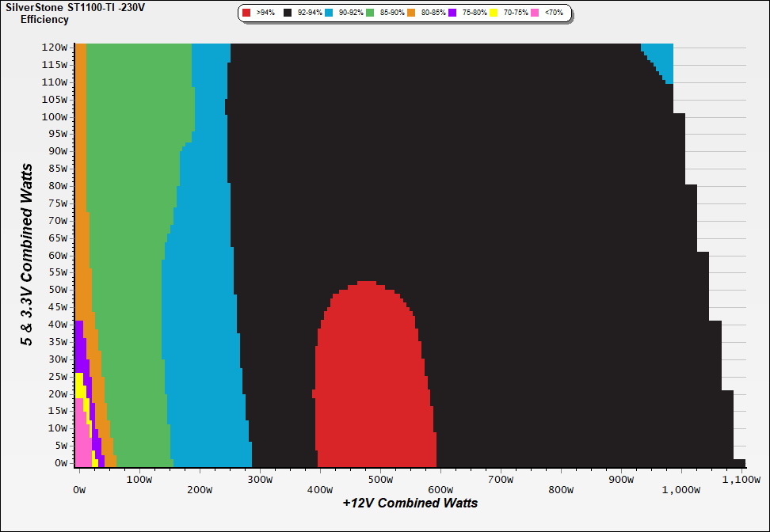The width and height of the screenshot is (770, 532).
Task: Click the 50W y-axis tick label
Action: pos(58,290)
